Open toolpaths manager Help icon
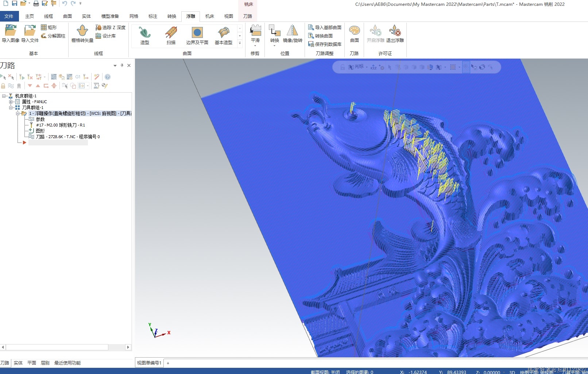 [x=108, y=77]
